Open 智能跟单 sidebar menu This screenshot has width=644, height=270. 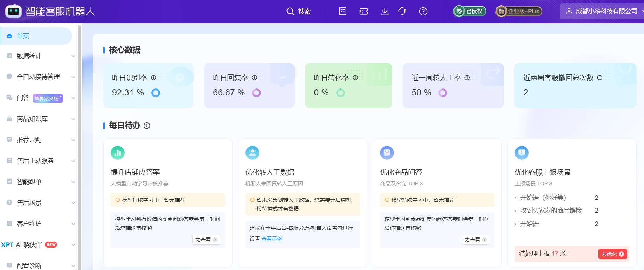pyautogui.click(x=39, y=182)
